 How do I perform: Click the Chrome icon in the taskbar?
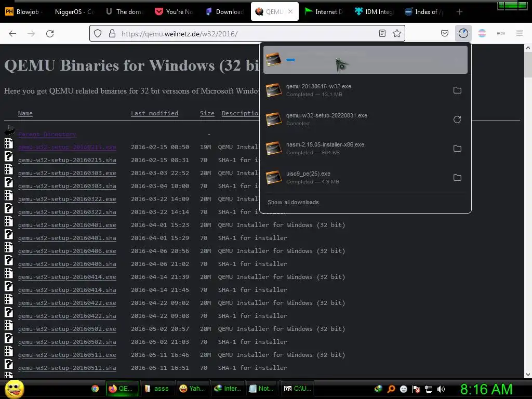(95, 389)
